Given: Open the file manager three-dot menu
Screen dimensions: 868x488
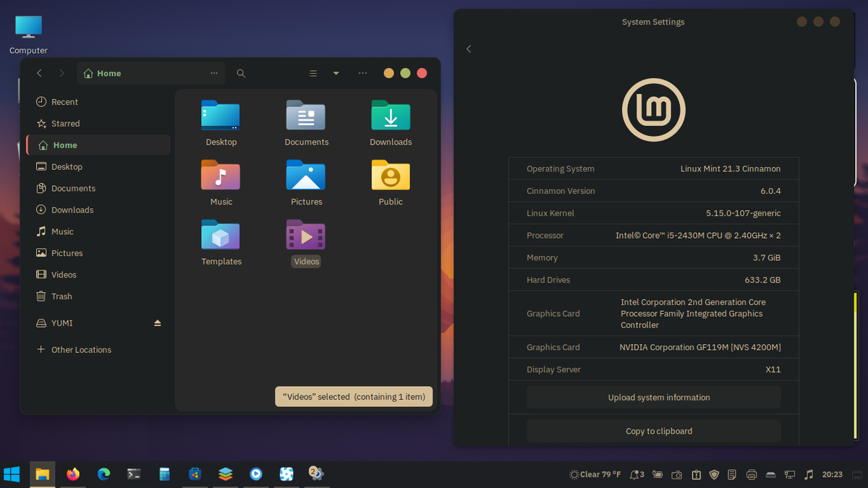Looking at the screenshot, I should [x=362, y=73].
